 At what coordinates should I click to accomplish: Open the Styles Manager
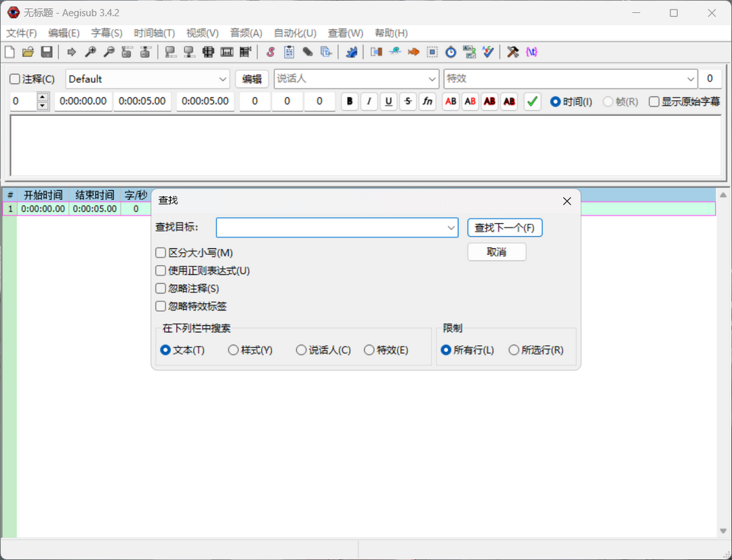pyautogui.click(x=270, y=52)
